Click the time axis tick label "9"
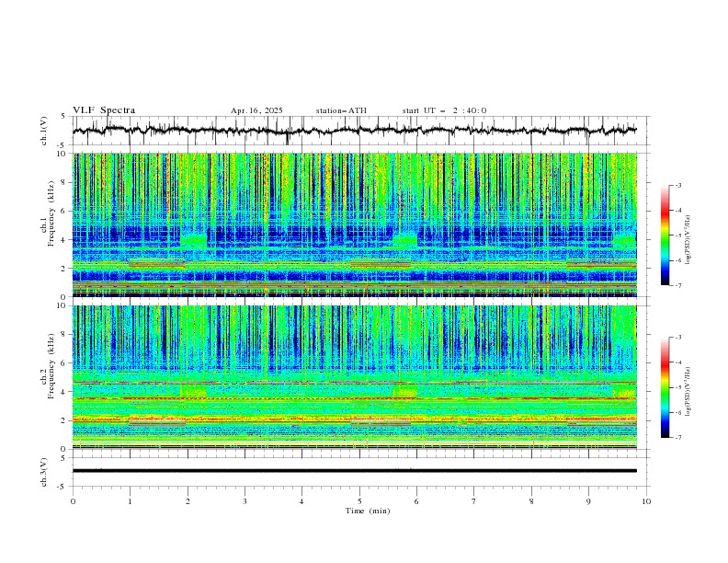This screenshot has height=563, width=728. [x=588, y=501]
